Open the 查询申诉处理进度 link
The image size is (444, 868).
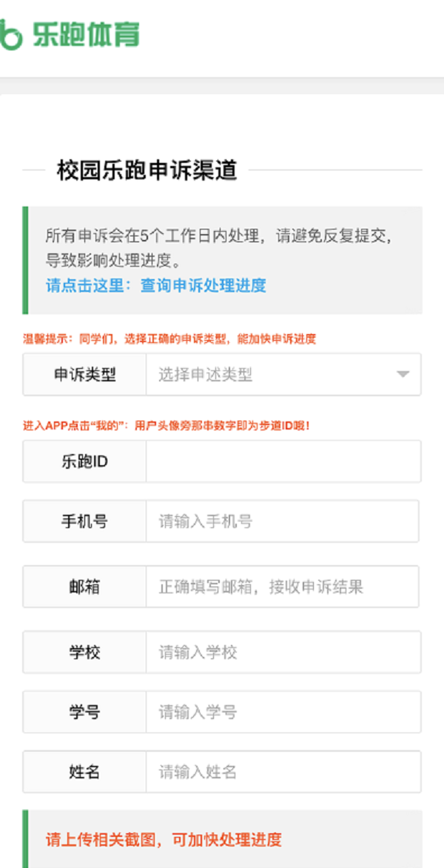click(x=203, y=285)
